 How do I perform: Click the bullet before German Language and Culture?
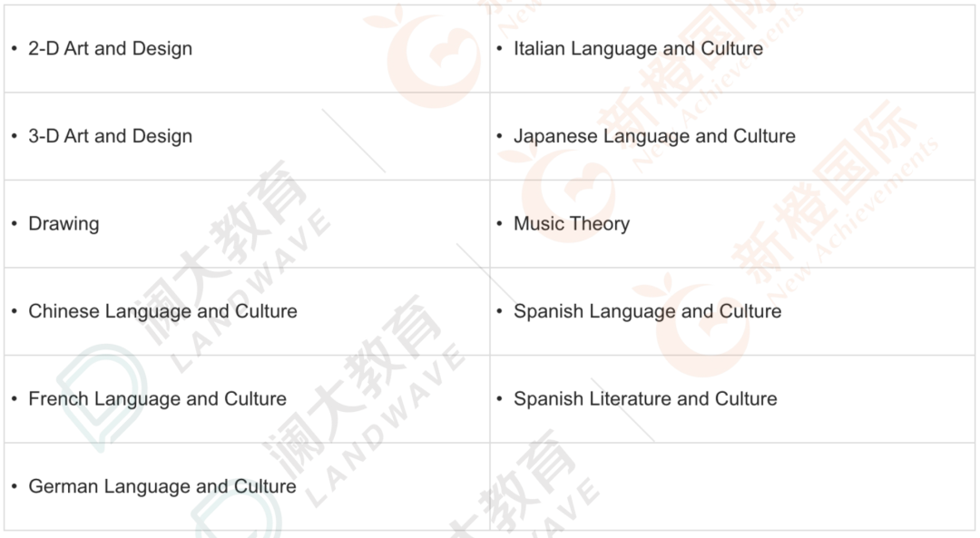tap(15, 485)
